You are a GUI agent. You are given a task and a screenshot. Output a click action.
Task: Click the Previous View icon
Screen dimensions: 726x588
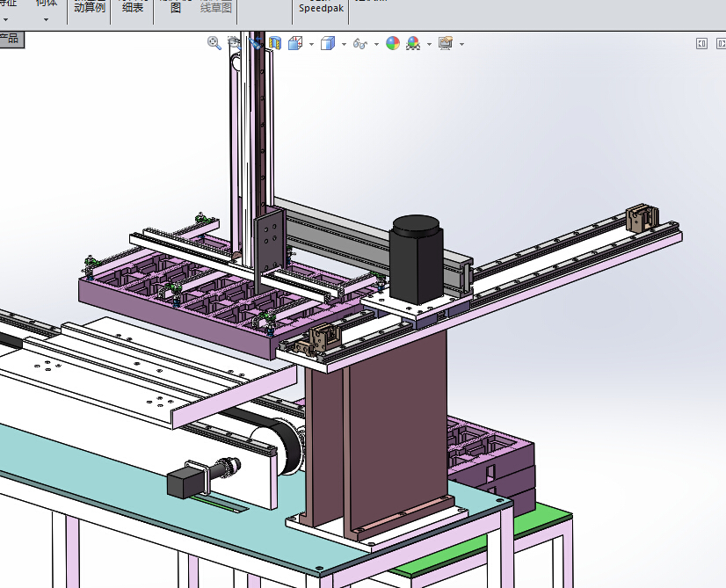point(255,42)
